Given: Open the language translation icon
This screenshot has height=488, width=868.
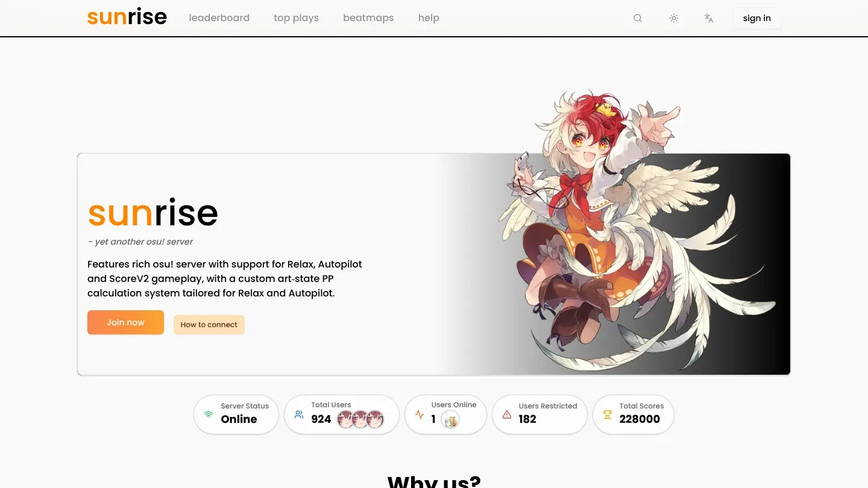Looking at the screenshot, I should coord(709,18).
